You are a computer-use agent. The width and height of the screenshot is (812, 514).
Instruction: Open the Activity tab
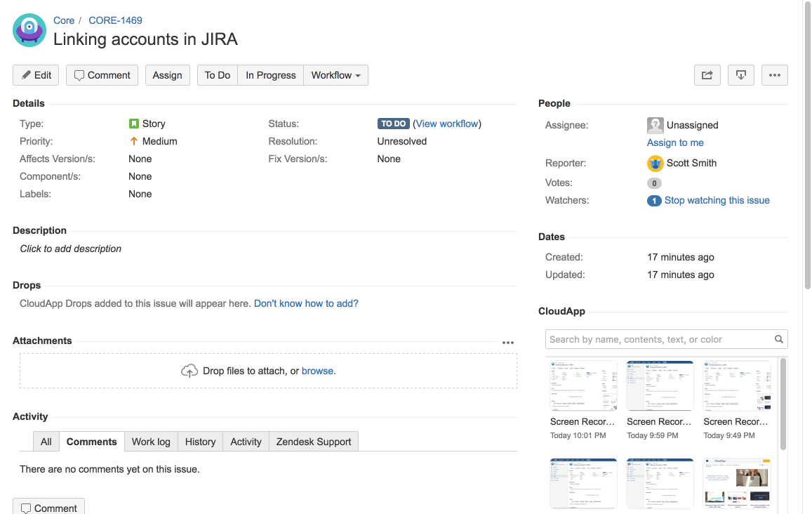pos(246,442)
